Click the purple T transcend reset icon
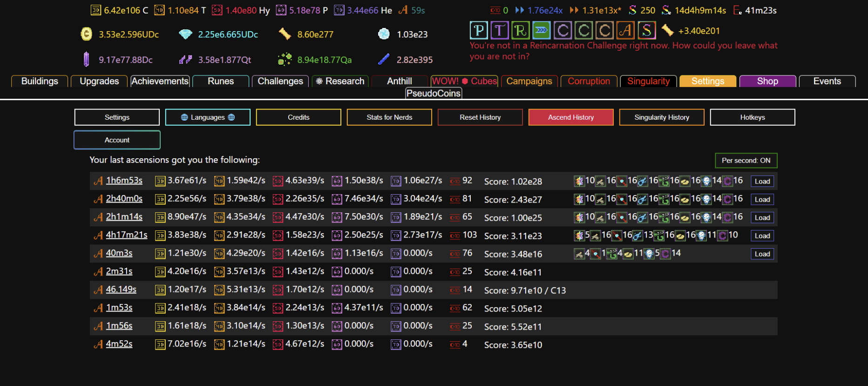Image resolution: width=868 pixels, height=386 pixels. [x=500, y=31]
